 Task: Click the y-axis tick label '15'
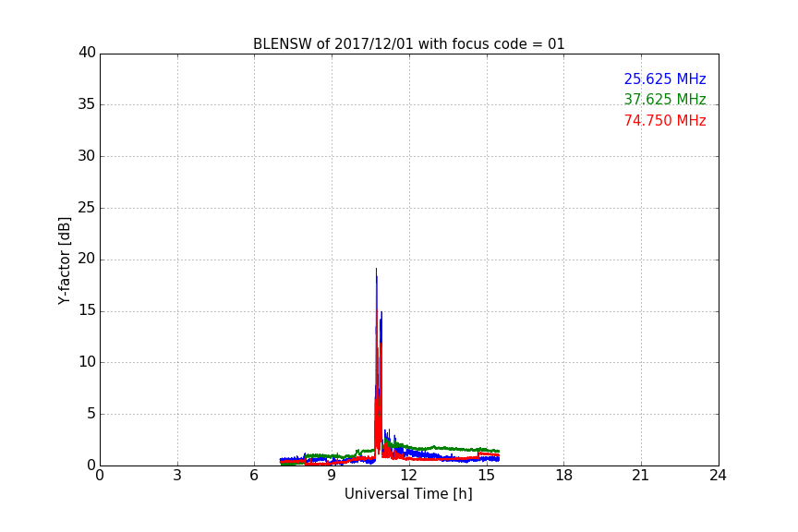click(x=87, y=310)
